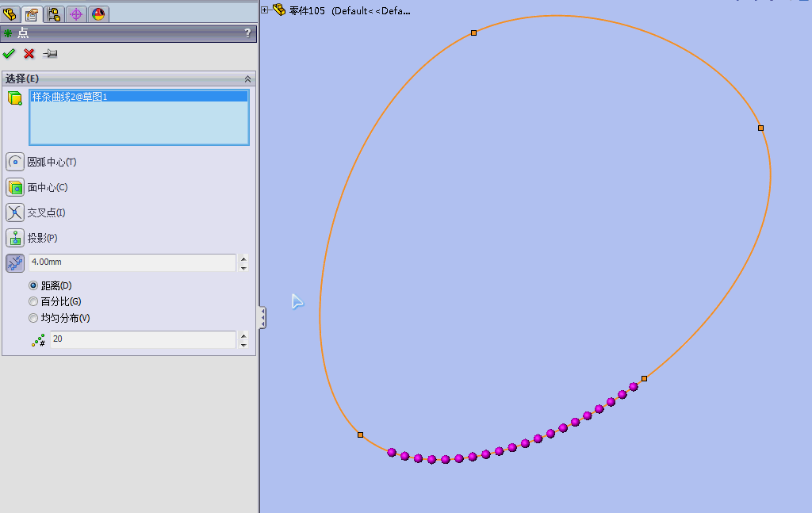The width and height of the screenshot is (812, 513).
Task: Toggle the along-curve distance point option
Action: pyautogui.click(x=15, y=263)
